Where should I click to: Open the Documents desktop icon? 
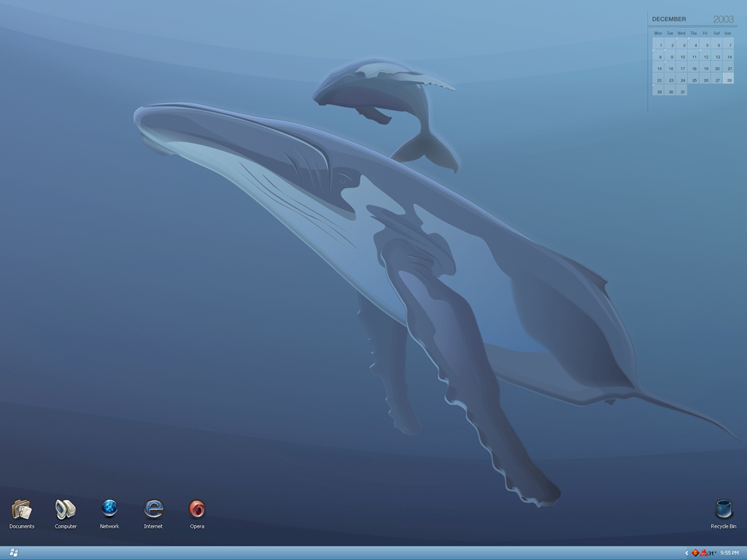[22, 509]
